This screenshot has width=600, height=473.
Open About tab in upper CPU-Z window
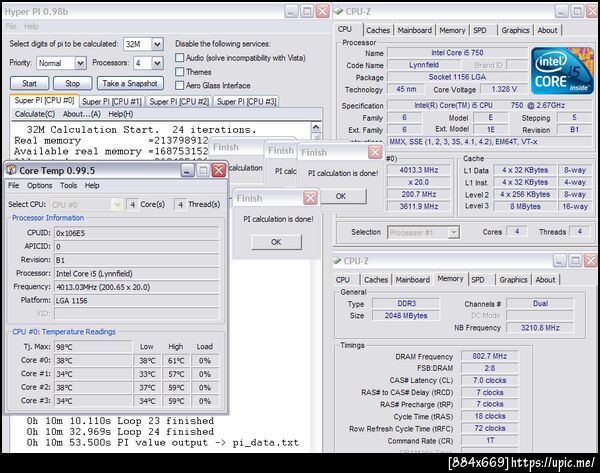(x=548, y=30)
